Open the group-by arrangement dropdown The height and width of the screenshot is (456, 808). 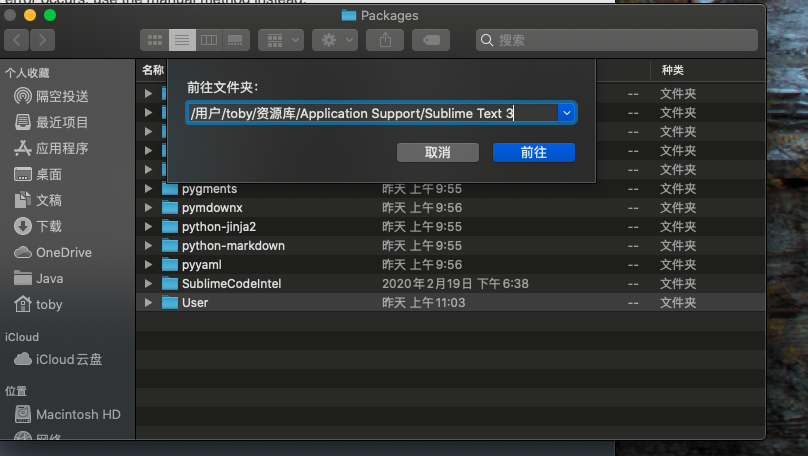point(281,40)
